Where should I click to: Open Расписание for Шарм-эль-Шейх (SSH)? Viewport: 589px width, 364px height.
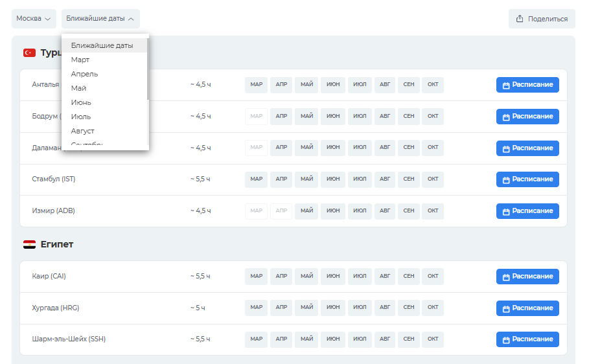[x=527, y=339]
